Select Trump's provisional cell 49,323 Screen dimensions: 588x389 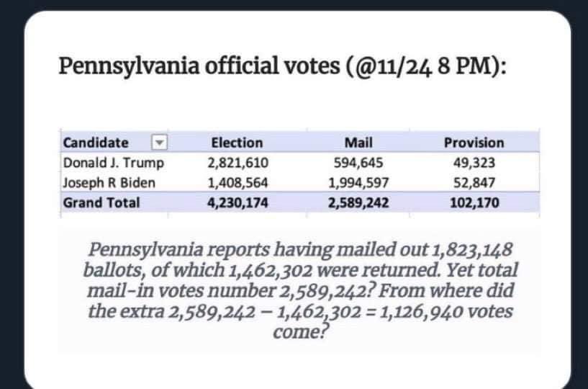(474, 162)
